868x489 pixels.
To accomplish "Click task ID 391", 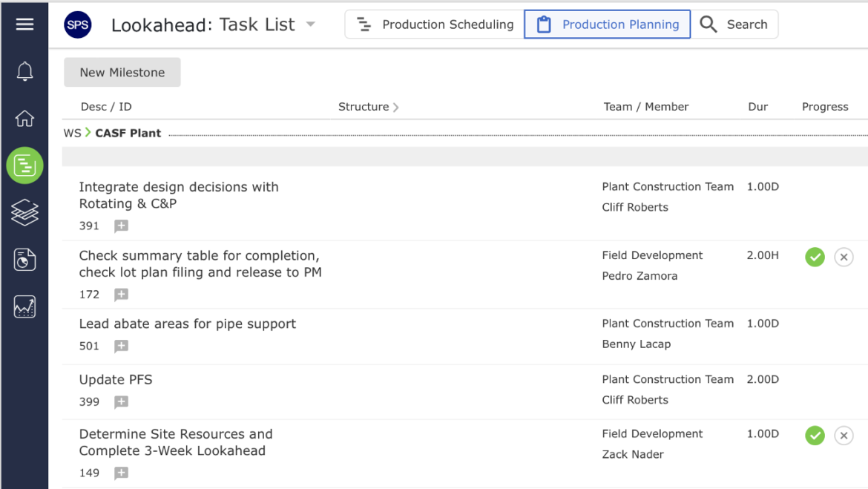I will [89, 226].
